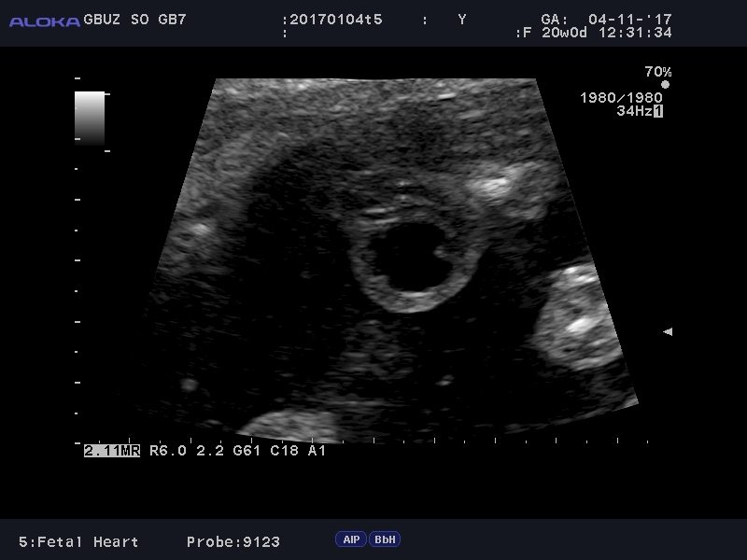
Task: Click the dark circular chamber in the scan
Action: tap(414, 258)
